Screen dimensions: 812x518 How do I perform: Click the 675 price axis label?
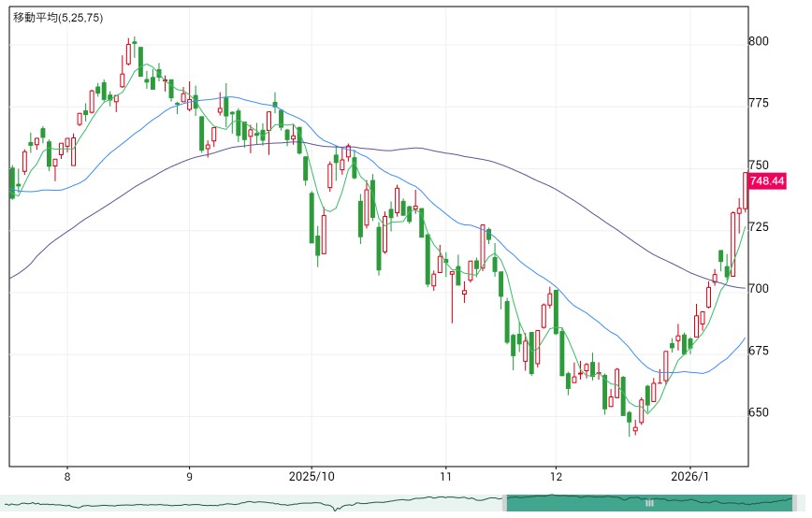click(x=759, y=351)
